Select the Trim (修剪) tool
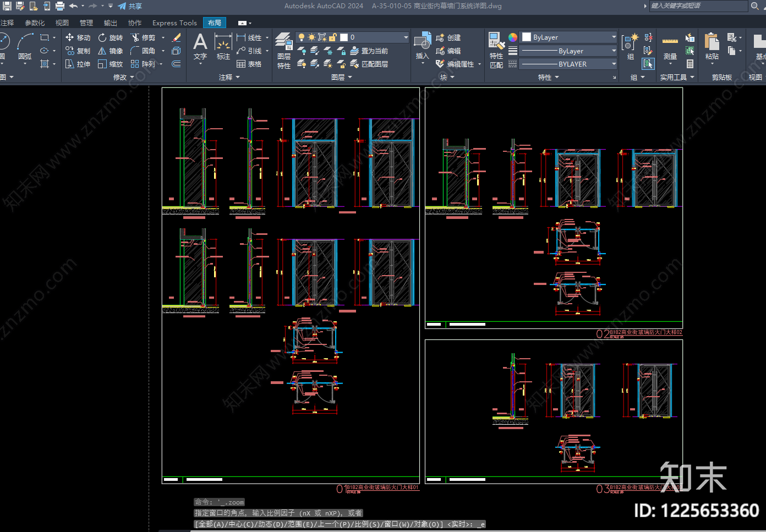The height and width of the screenshot is (532, 766). pos(143,37)
